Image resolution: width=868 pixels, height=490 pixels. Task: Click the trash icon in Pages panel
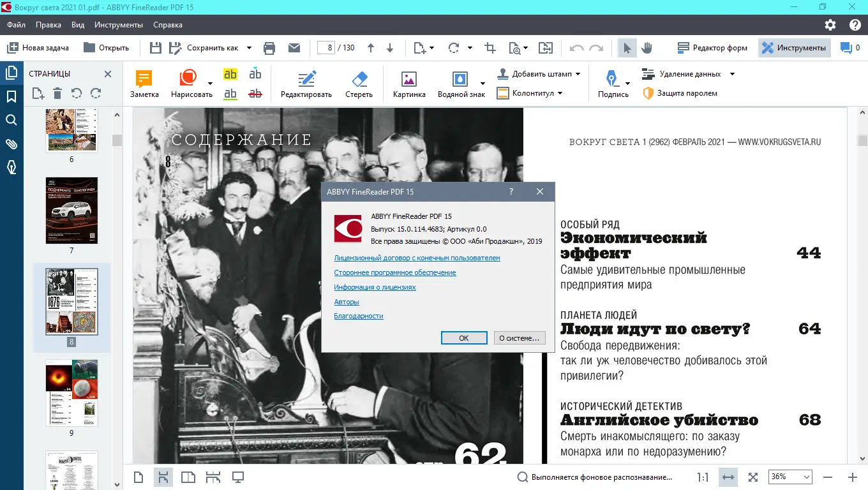(57, 94)
